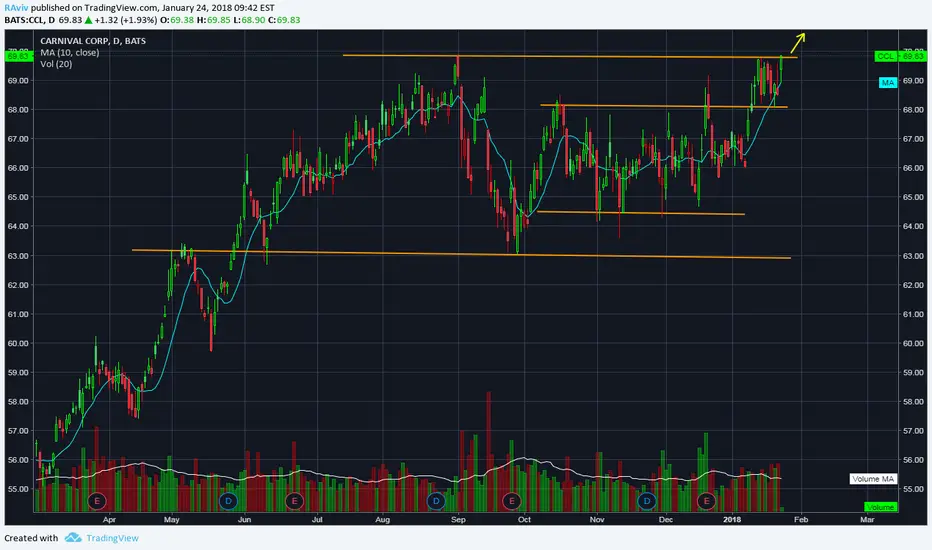Viewport: 932px width, 550px height.
Task: Click 63.00 on the right price scale
Action: [913, 256]
